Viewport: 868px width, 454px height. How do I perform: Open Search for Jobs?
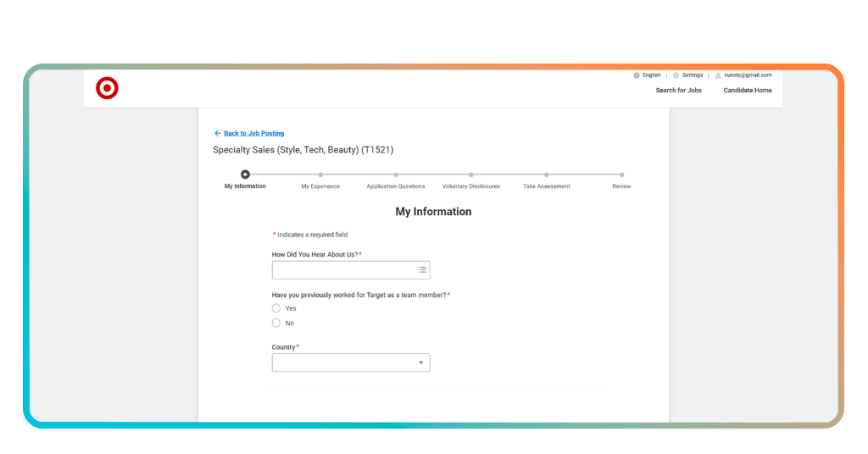pos(679,90)
